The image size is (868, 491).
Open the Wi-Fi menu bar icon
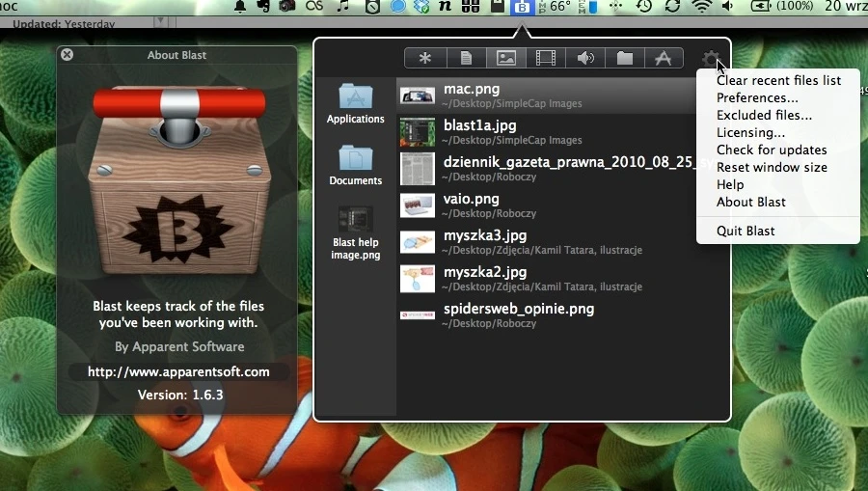click(702, 6)
